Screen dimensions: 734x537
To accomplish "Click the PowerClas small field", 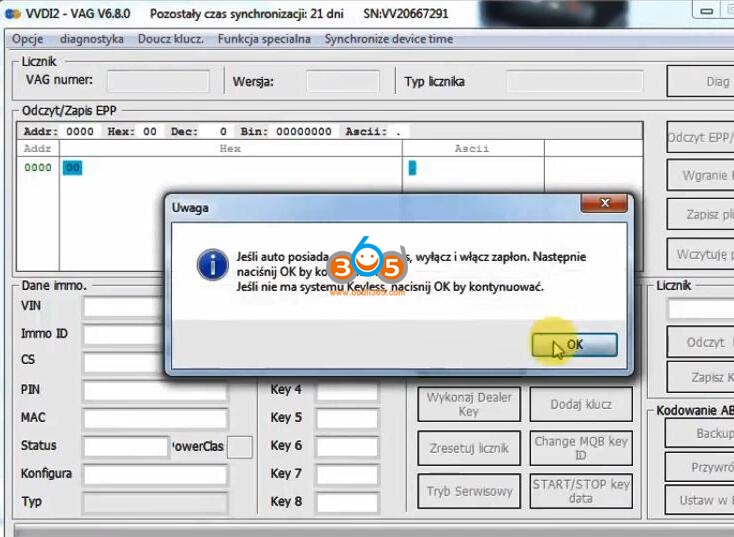I will (240, 447).
